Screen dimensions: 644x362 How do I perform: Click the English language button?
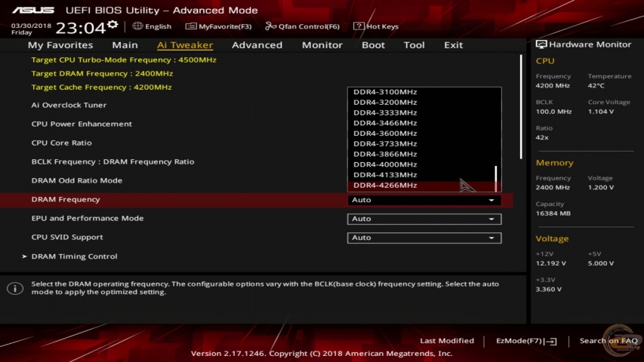(152, 26)
